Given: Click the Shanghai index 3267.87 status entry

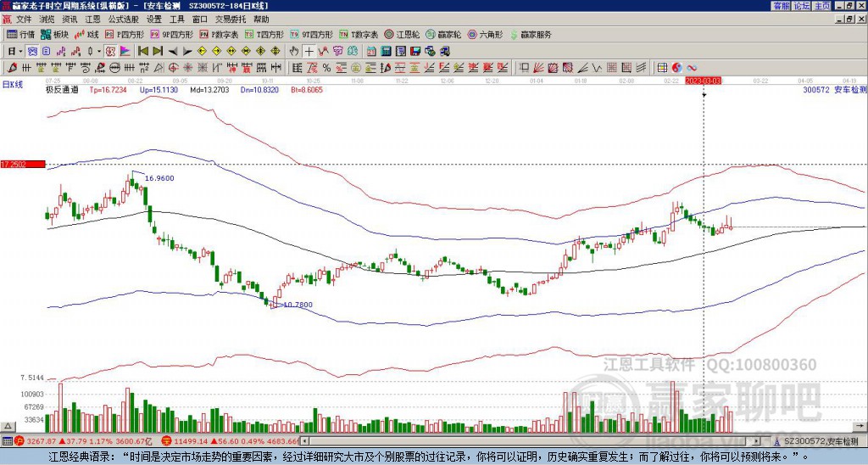Looking at the screenshot, I should [83, 441].
